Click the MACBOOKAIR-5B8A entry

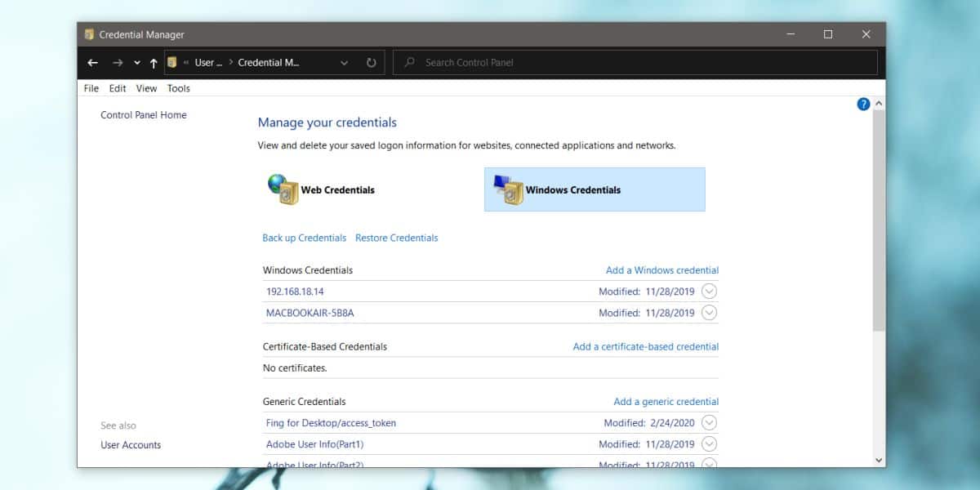click(x=310, y=313)
